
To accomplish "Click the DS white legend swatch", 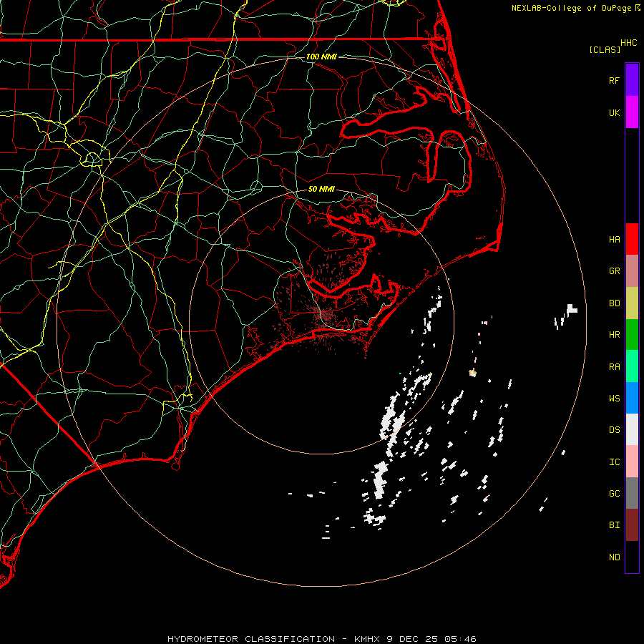I will click(x=632, y=429).
